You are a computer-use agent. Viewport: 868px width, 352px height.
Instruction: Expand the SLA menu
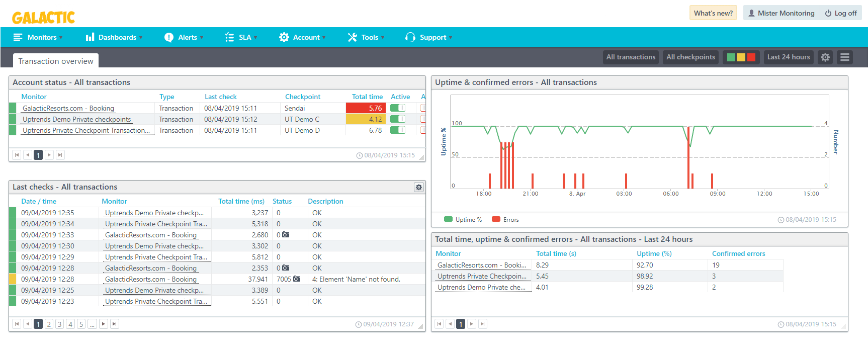241,37
